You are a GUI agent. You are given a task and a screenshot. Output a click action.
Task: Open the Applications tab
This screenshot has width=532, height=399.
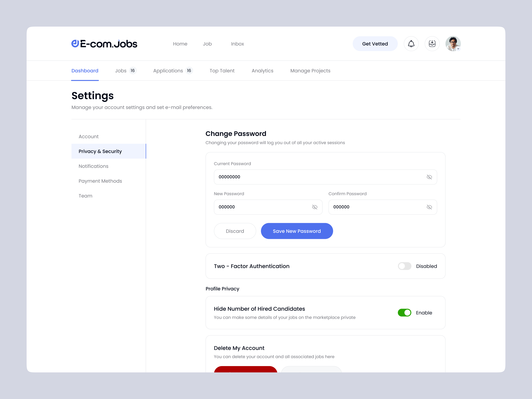coord(168,71)
